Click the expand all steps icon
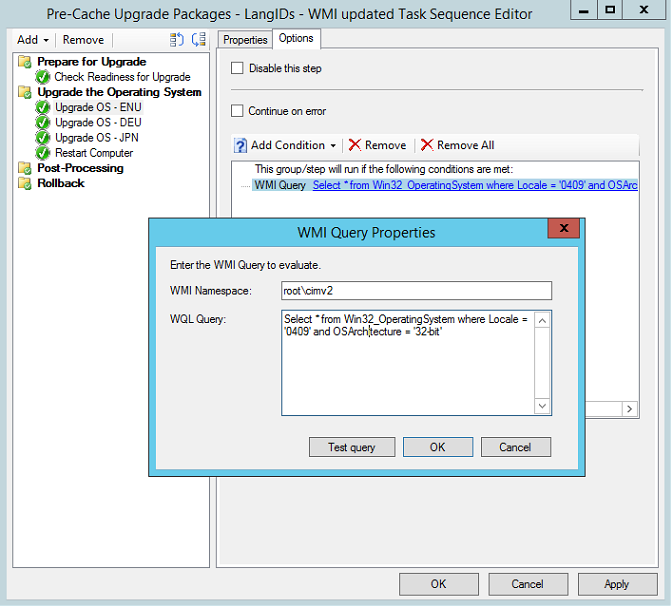 (x=177, y=40)
